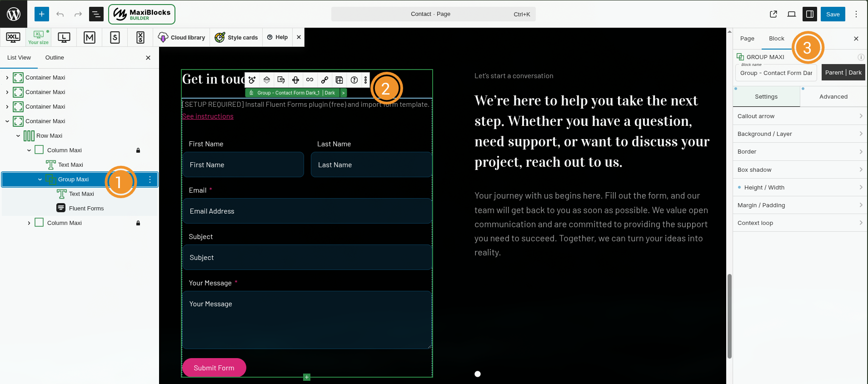
Task: Open Style cards panel
Action: [236, 37]
